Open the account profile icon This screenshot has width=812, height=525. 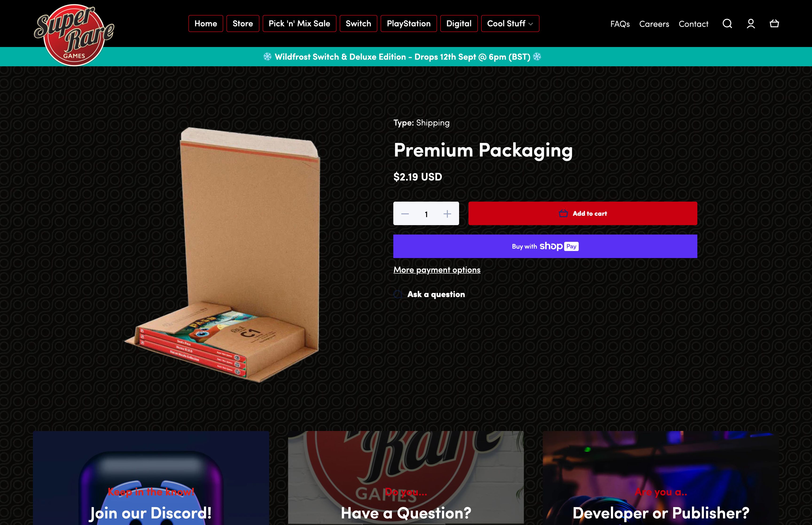click(x=751, y=24)
